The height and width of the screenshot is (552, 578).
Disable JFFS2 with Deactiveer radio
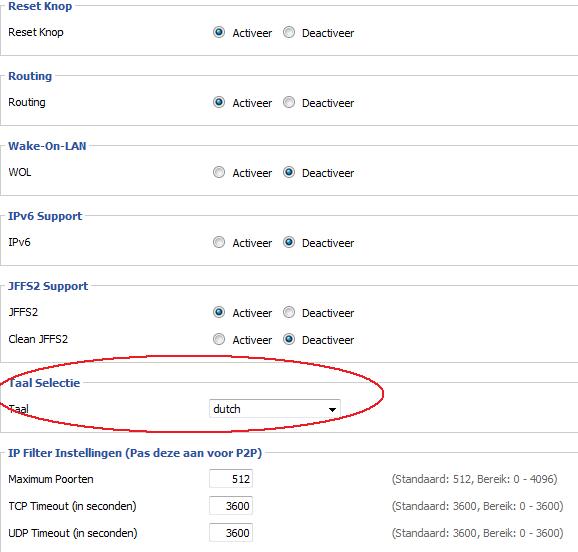(289, 312)
